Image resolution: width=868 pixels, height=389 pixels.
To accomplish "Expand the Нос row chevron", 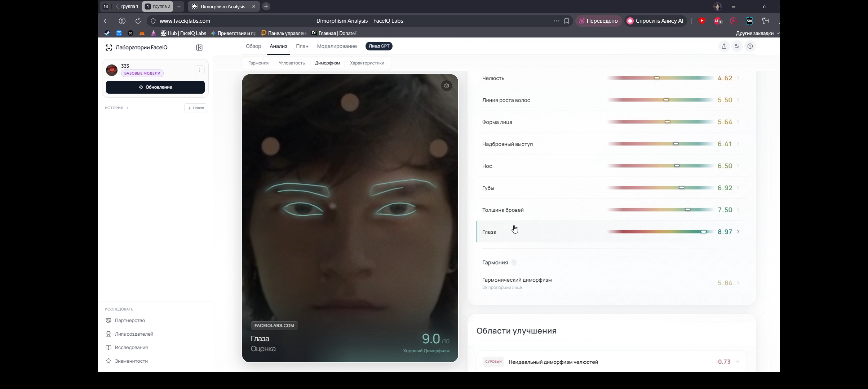I will click(x=739, y=166).
